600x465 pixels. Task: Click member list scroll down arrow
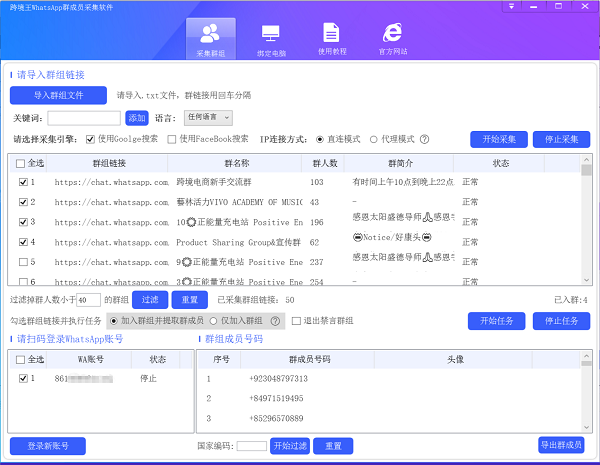(586, 427)
